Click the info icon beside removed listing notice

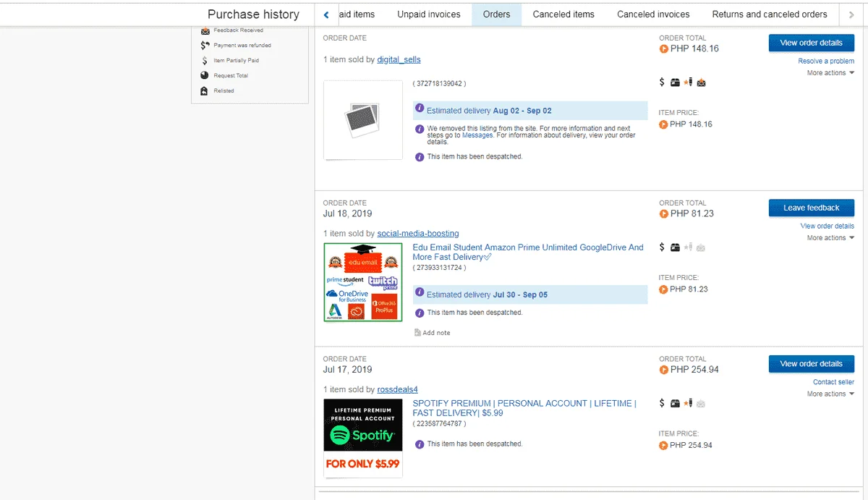click(420, 129)
